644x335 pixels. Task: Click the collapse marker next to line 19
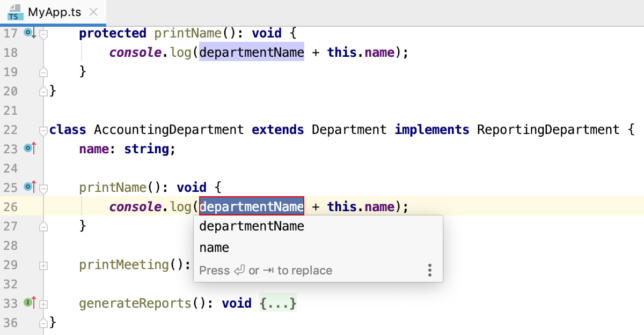pyautogui.click(x=43, y=72)
